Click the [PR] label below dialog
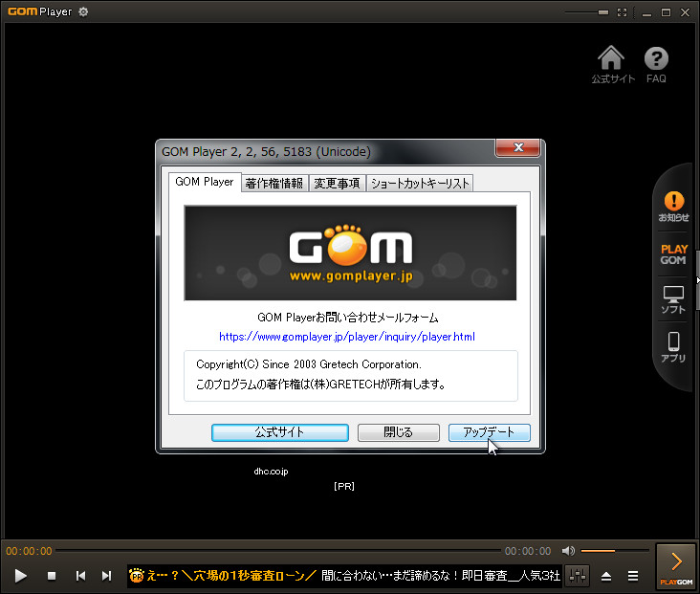700x594 pixels. 343,486
